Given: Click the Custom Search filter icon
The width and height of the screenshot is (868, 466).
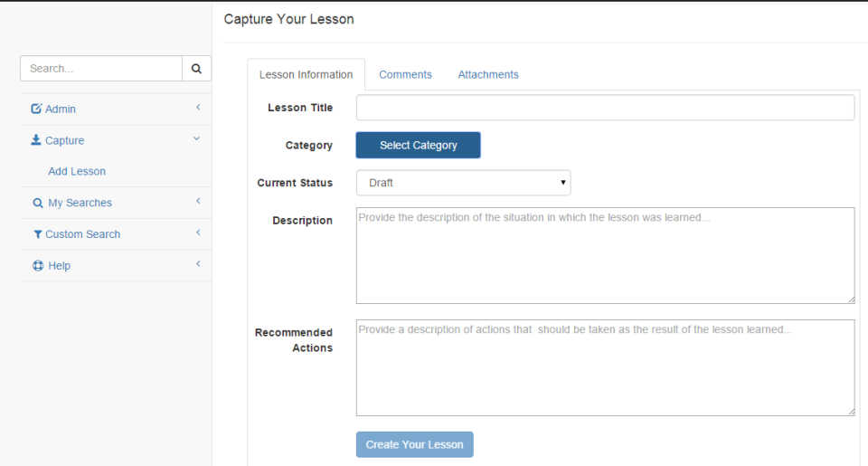Looking at the screenshot, I should [38, 234].
